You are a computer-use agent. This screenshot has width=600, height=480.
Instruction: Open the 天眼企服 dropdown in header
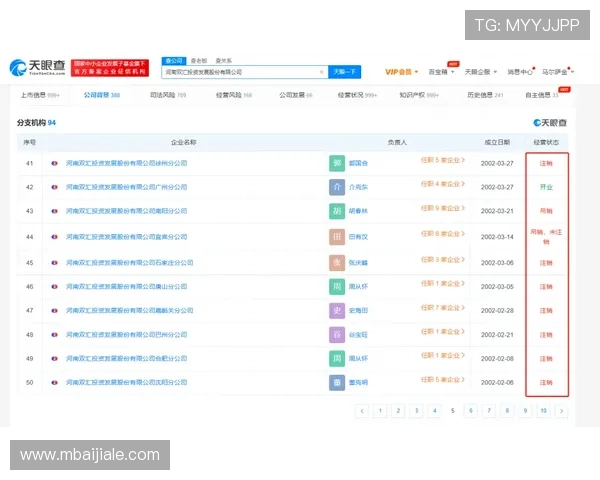pyautogui.click(x=478, y=72)
